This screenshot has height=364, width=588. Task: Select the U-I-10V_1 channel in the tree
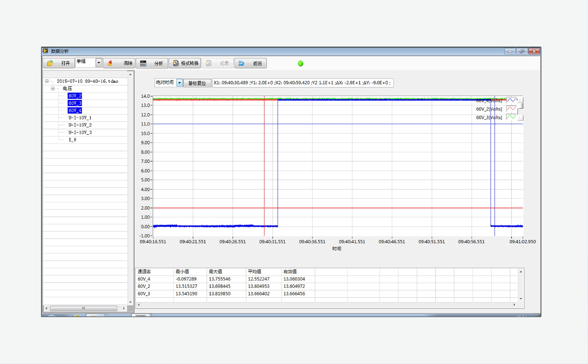click(80, 118)
